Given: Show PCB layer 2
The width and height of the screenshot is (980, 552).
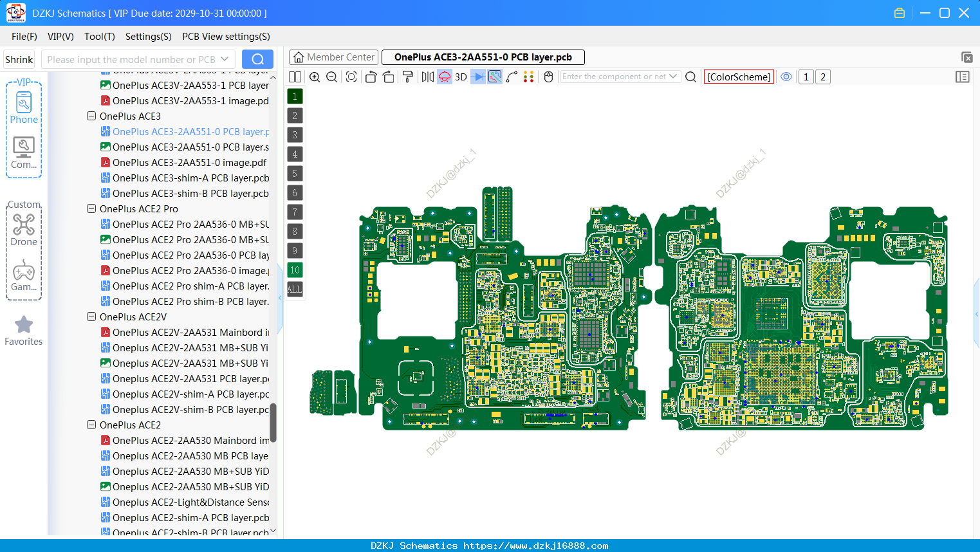Looking at the screenshot, I should 295,116.
